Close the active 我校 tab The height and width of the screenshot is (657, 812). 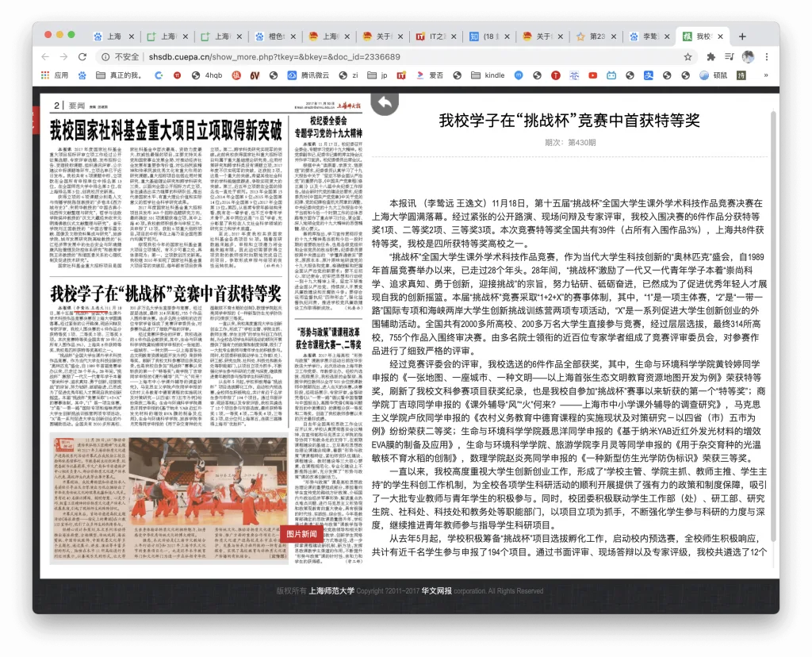pyautogui.click(x=720, y=36)
